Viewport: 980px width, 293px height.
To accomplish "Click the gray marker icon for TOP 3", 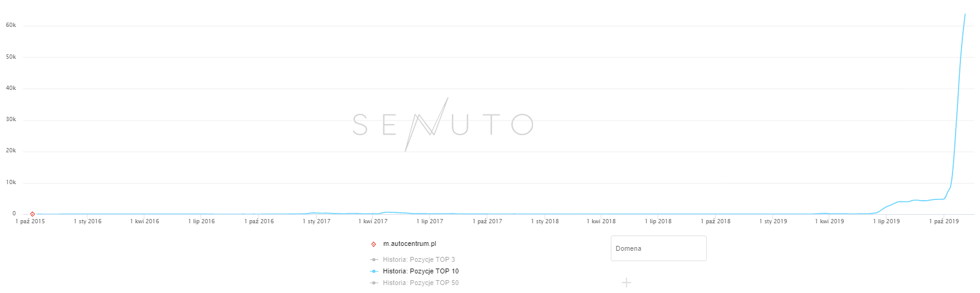I will tap(374, 259).
